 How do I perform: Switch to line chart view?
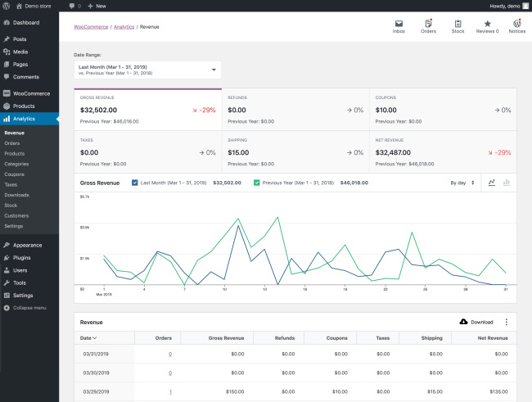point(491,183)
